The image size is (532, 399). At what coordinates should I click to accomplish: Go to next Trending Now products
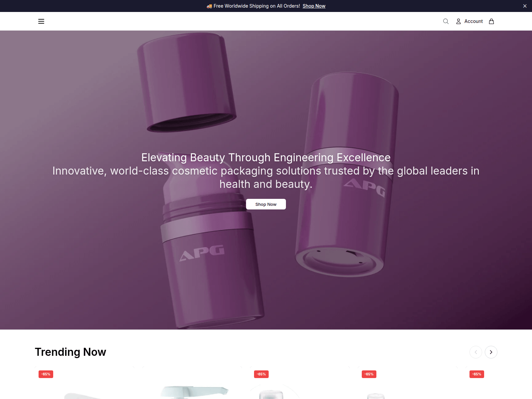coord(491,352)
